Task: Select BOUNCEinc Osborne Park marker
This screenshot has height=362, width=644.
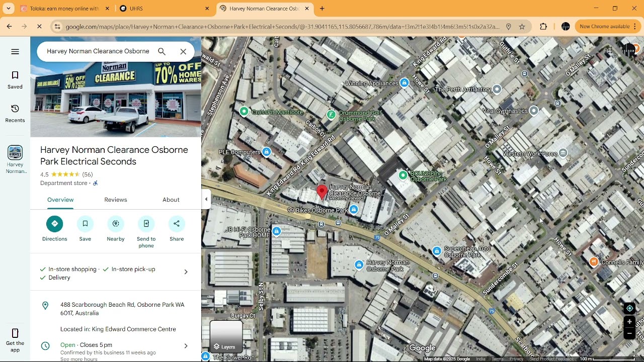Action: [403, 175]
